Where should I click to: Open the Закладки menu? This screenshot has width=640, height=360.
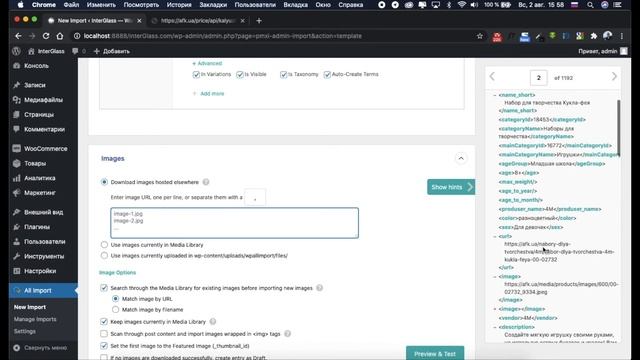[213, 5]
